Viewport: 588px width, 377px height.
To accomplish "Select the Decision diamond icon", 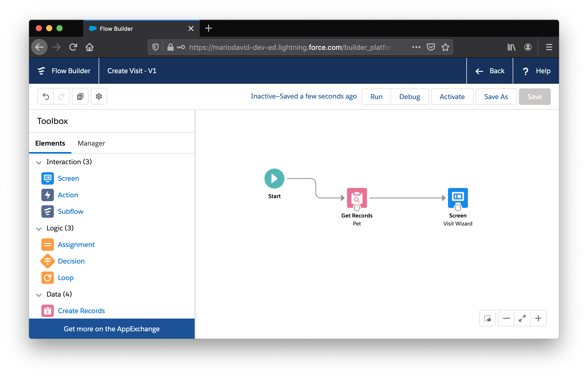I will click(48, 261).
